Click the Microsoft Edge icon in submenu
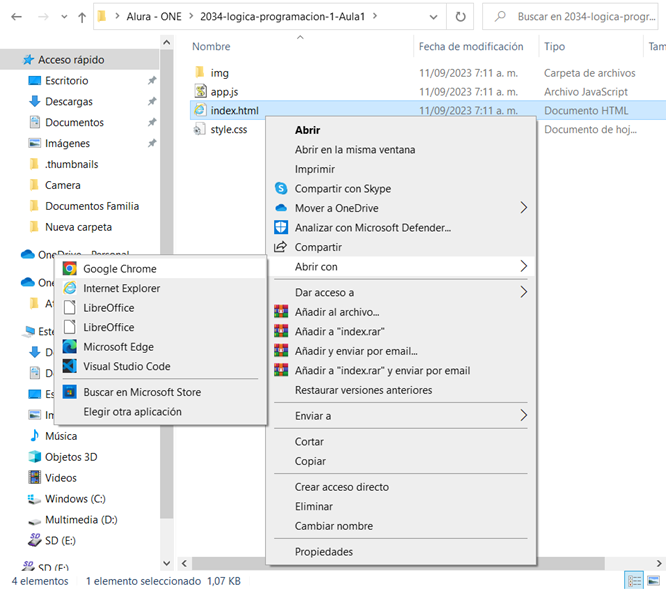This screenshot has width=666, height=591. point(70,347)
